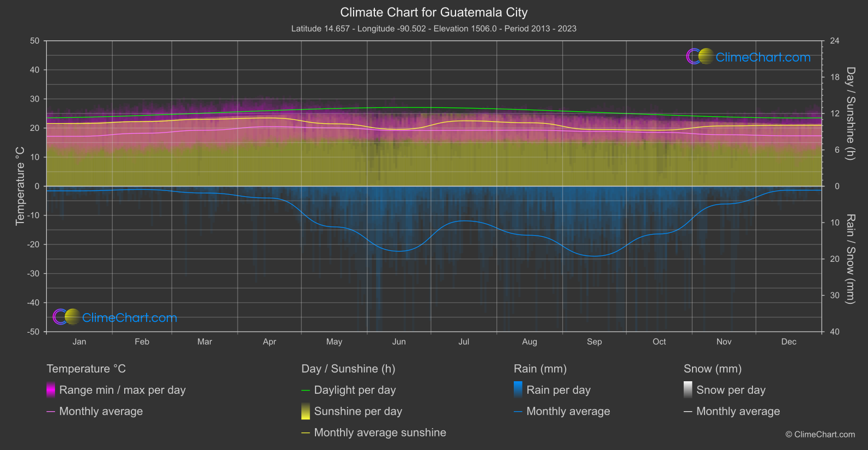
Task: Click the blue rain Monthly average line marker
Action: click(518, 412)
